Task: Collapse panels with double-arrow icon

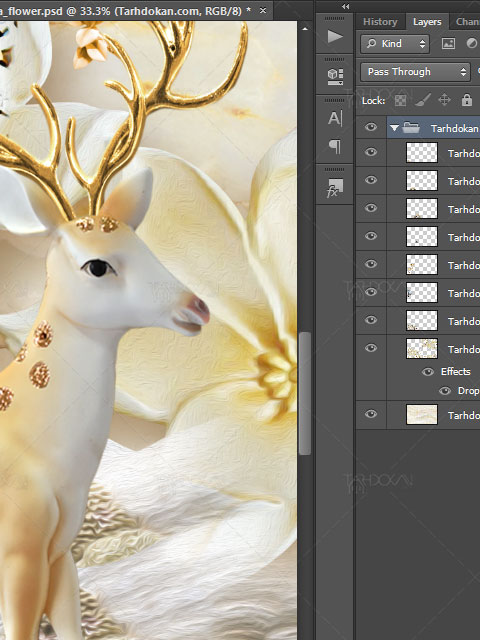Action: 346,7
